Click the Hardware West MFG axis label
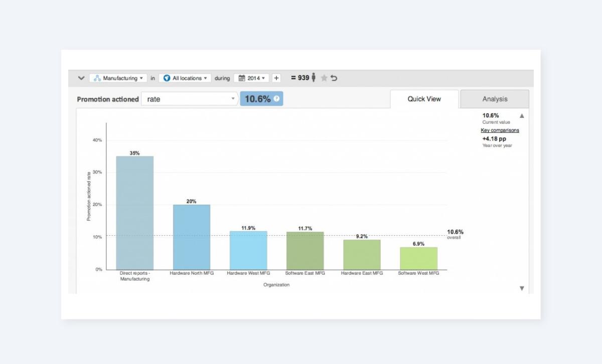Viewport: 602px width, 364px height. tap(248, 273)
